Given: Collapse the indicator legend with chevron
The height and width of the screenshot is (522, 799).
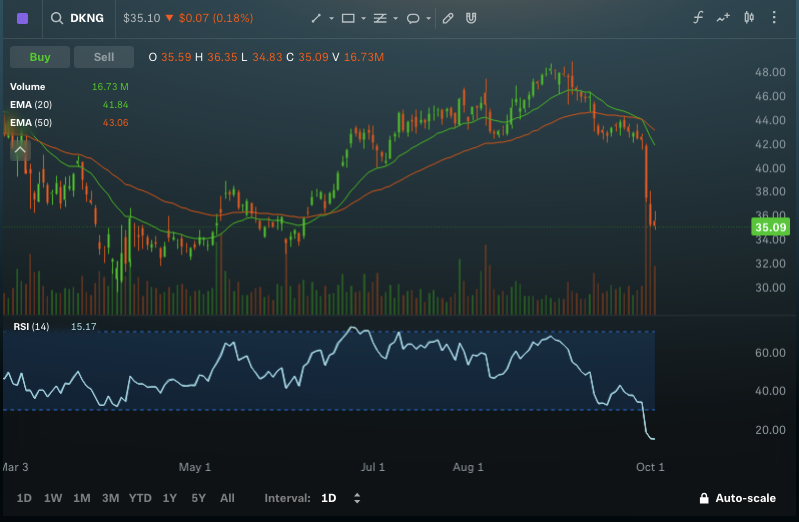Looking at the screenshot, I should 20,150.
